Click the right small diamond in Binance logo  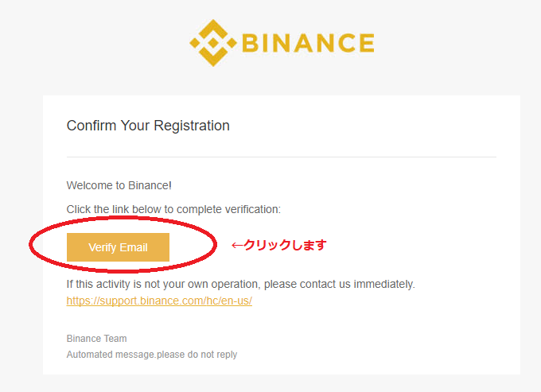232,43
